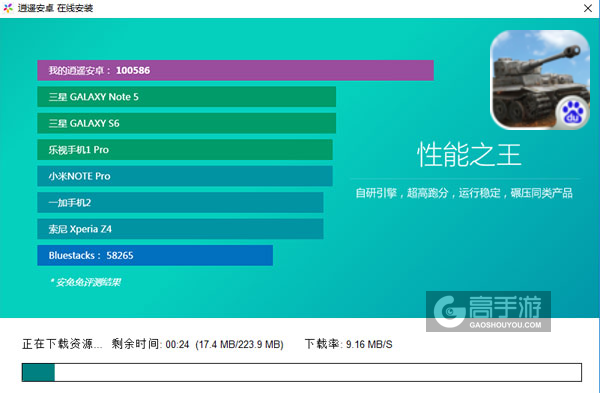
Task: Select the 小米NOTE Pro bar
Action: (x=185, y=176)
